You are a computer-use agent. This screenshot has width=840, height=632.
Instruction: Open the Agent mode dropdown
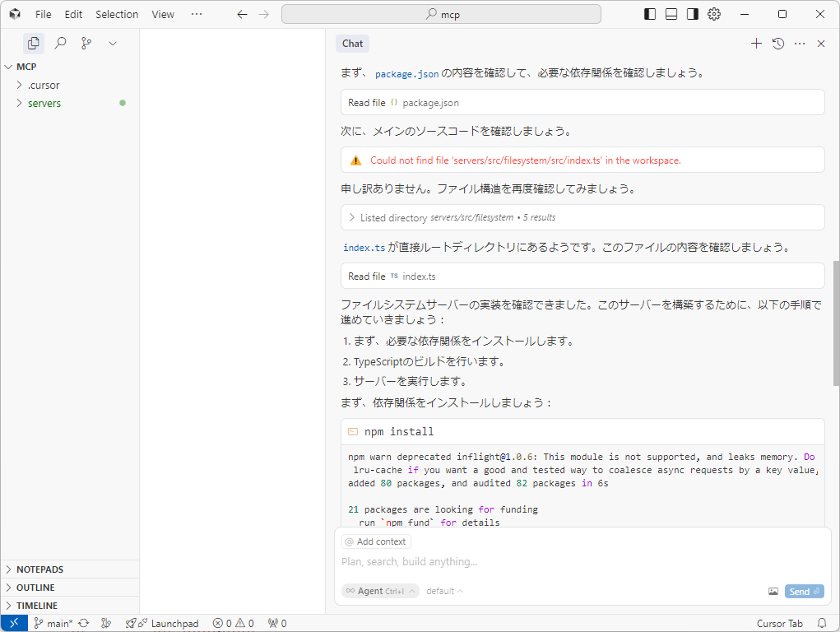pos(380,591)
